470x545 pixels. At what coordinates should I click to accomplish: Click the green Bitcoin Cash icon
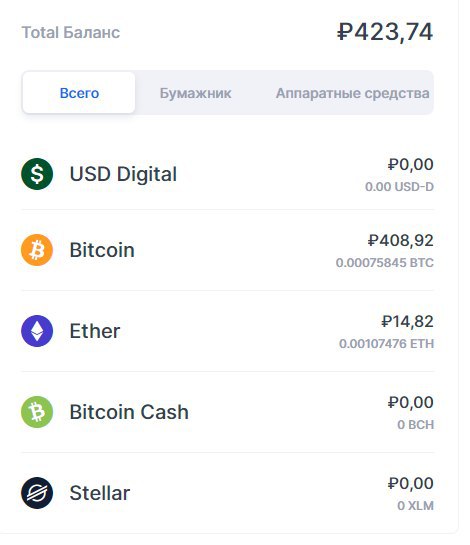(x=37, y=412)
